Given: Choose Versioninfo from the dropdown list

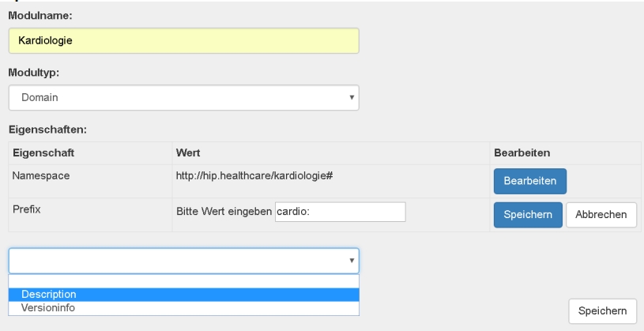Looking at the screenshot, I should pyautogui.click(x=183, y=307).
